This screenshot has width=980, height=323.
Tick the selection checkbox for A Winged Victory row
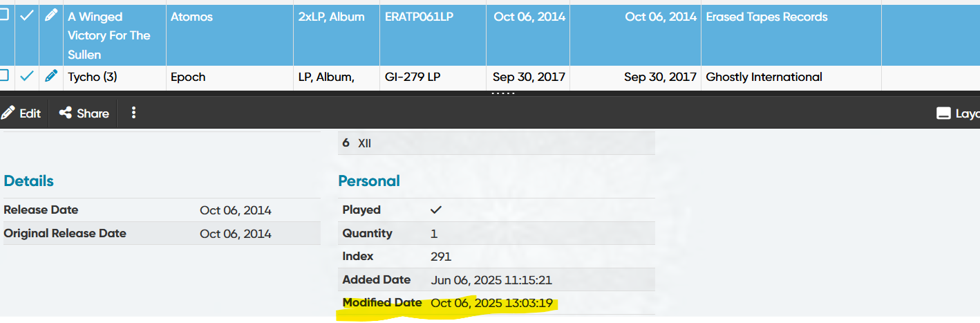coord(4,15)
